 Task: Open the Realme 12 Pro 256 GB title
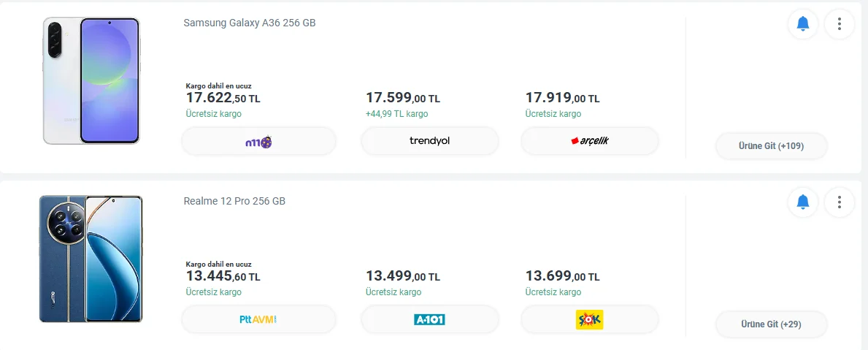234,201
